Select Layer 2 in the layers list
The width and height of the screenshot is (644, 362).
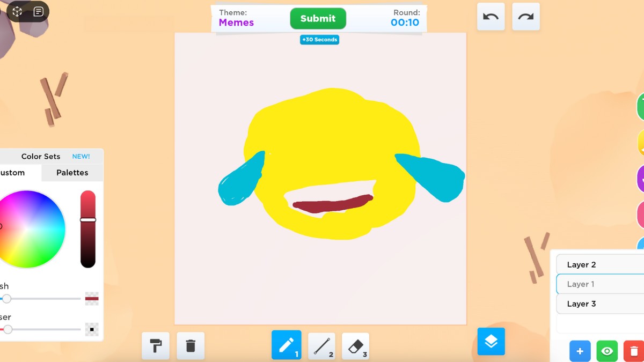coord(600,264)
